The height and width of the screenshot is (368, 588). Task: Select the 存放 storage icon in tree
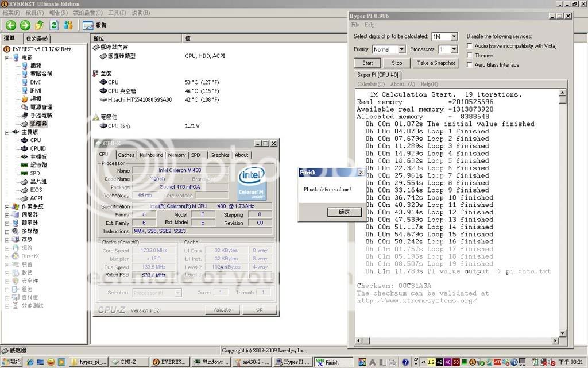pos(16,240)
